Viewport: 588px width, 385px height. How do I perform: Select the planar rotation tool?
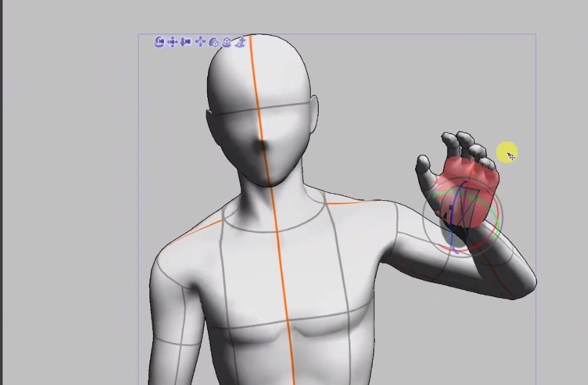[x=227, y=41]
